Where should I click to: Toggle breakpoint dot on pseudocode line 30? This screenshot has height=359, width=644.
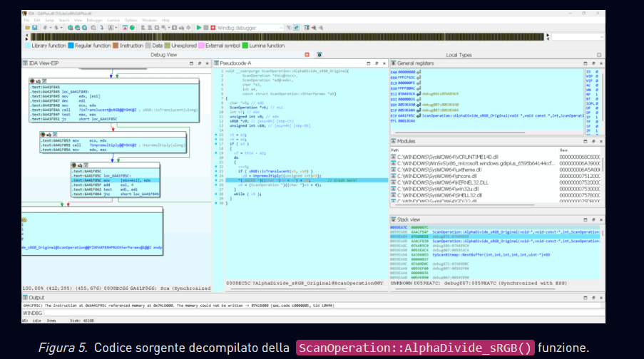[x=216, y=203]
